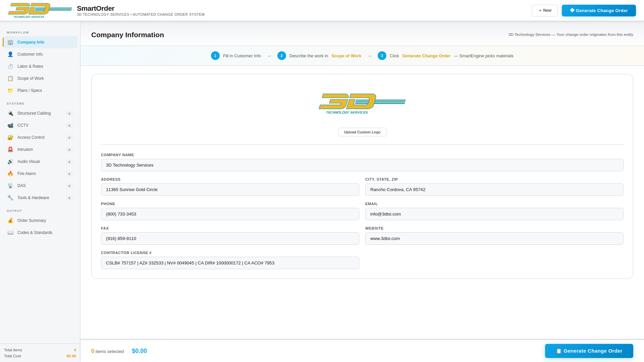Click step 1 number circle
The height and width of the screenshot is (362, 644).
215,56
